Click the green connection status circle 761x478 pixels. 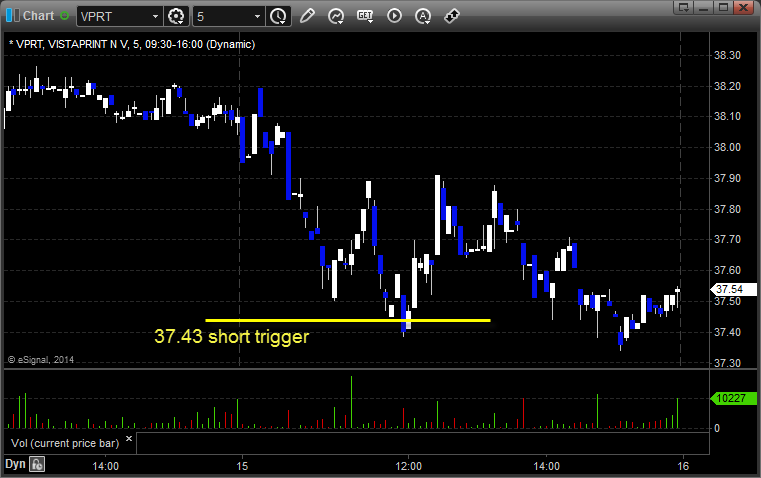tap(65, 16)
